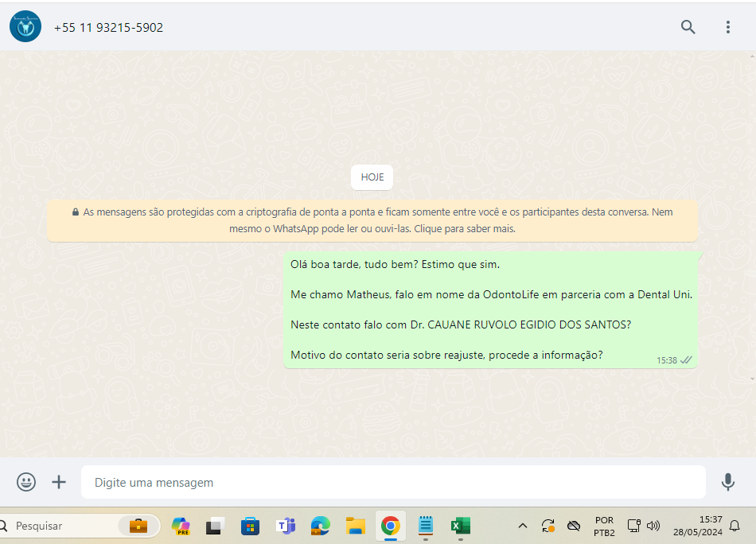
Task: Click the phone number +55 11 93215-5902
Action: pos(109,28)
